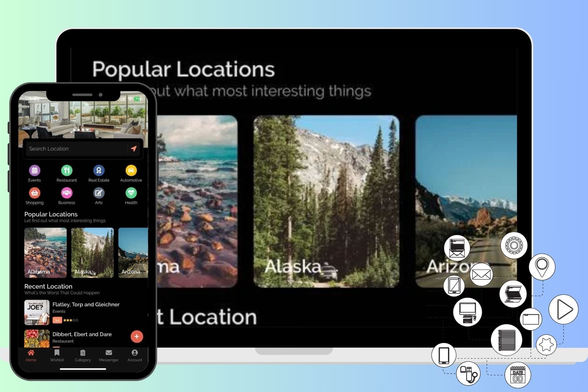Click the JOE? listing thumbnail
Viewport: 588px width, 392px height.
[37, 312]
